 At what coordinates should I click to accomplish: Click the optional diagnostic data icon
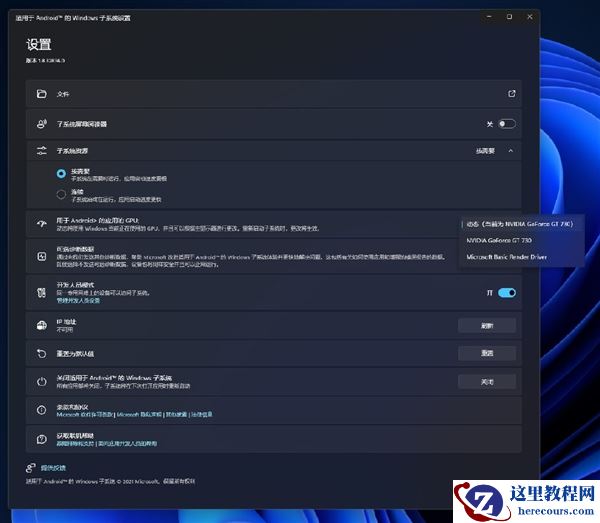click(41, 256)
